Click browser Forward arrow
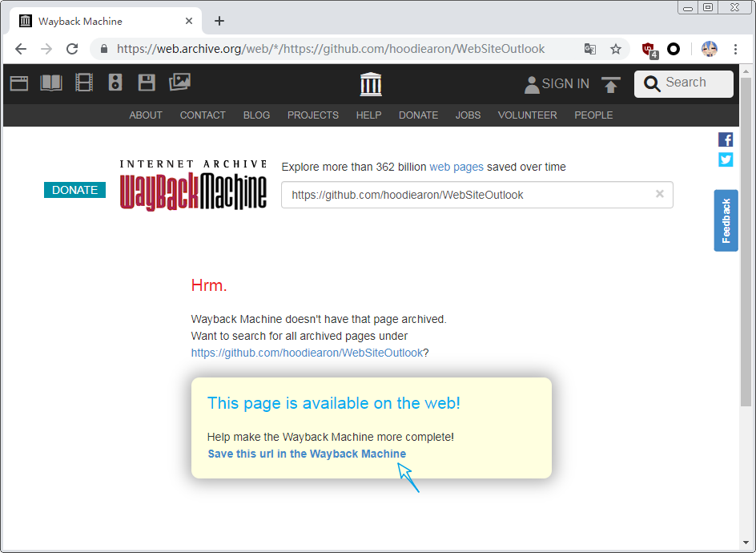The height and width of the screenshot is (553, 756). 46,49
